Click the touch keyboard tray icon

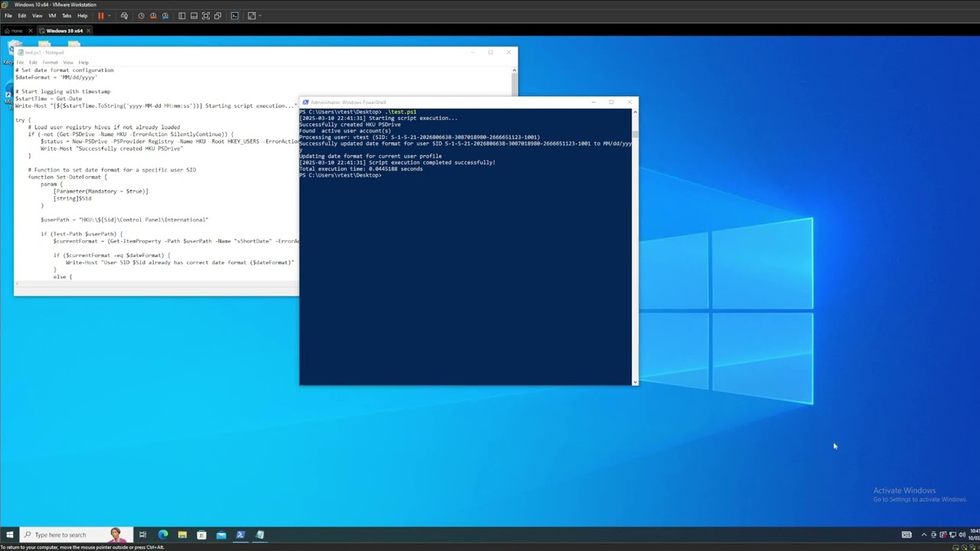(906, 535)
